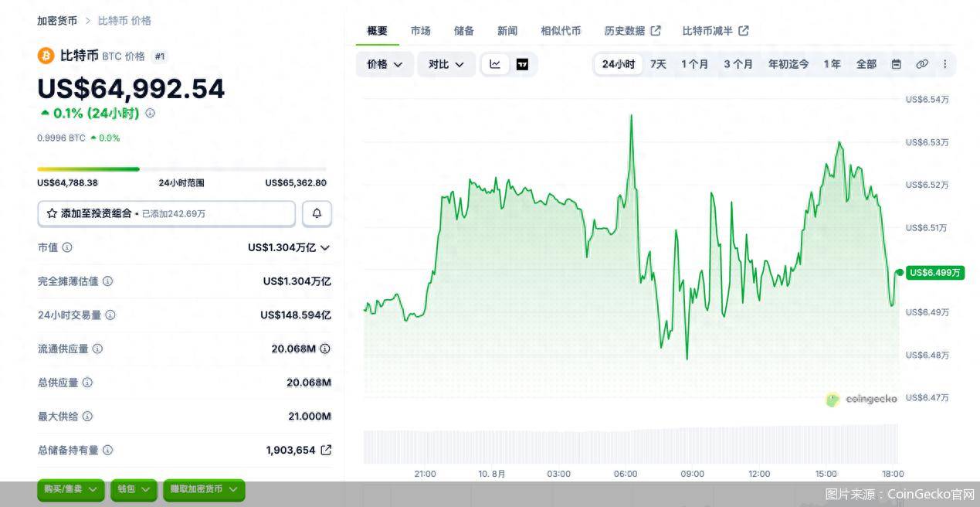This screenshot has width=980, height=507.
Task: Open the calendar date range icon
Action: (896, 64)
